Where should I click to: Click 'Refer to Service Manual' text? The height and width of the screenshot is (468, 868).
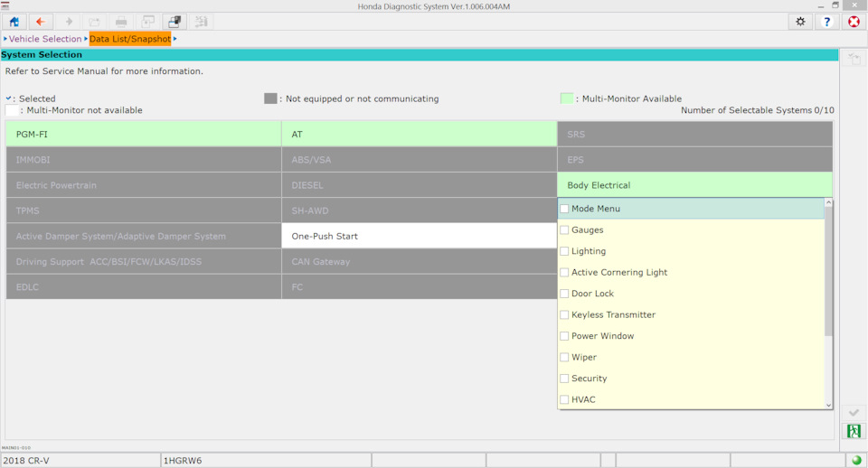tap(104, 71)
